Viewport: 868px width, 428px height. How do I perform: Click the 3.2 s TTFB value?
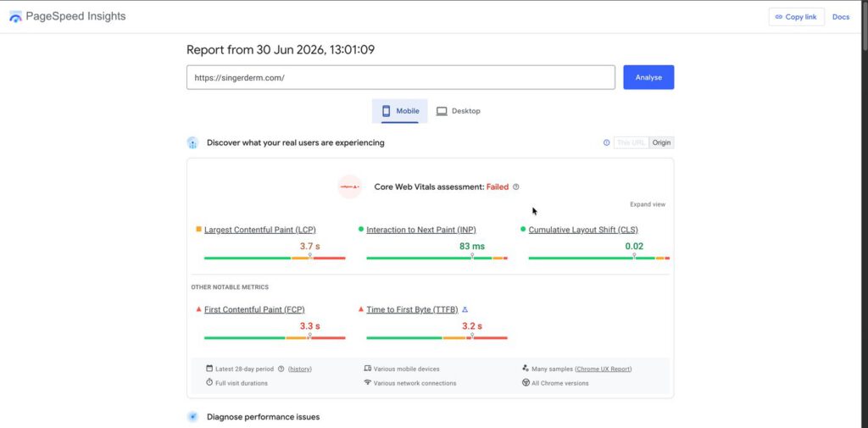coord(472,326)
